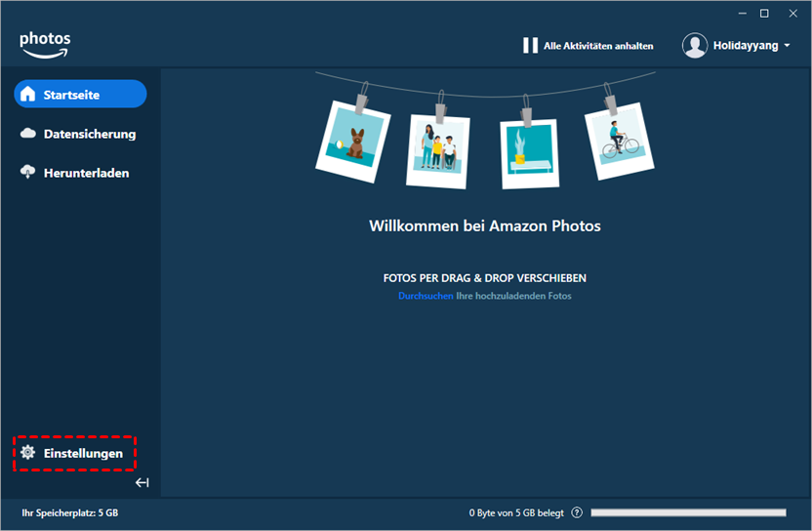Click the Ihr Speicherplatz: 5 GB text
The width and height of the screenshot is (812, 531).
tap(70, 512)
